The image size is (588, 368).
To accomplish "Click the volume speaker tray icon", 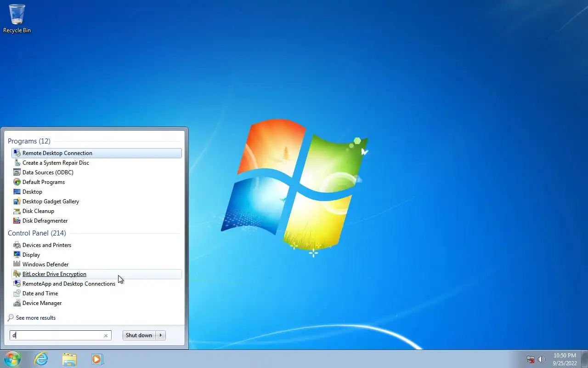I will pos(542,359).
